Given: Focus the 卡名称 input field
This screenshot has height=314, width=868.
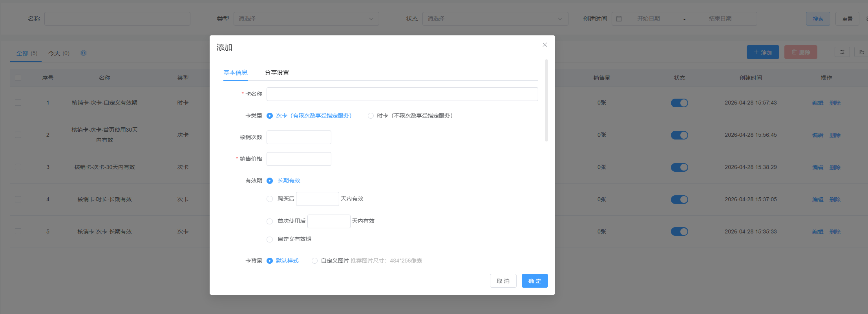Looking at the screenshot, I should click(402, 94).
